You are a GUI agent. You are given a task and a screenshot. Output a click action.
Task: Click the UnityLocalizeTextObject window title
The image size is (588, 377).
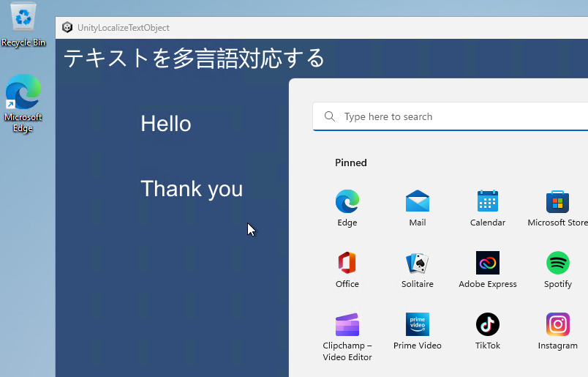pyautogui.click(x=124, y=28)
